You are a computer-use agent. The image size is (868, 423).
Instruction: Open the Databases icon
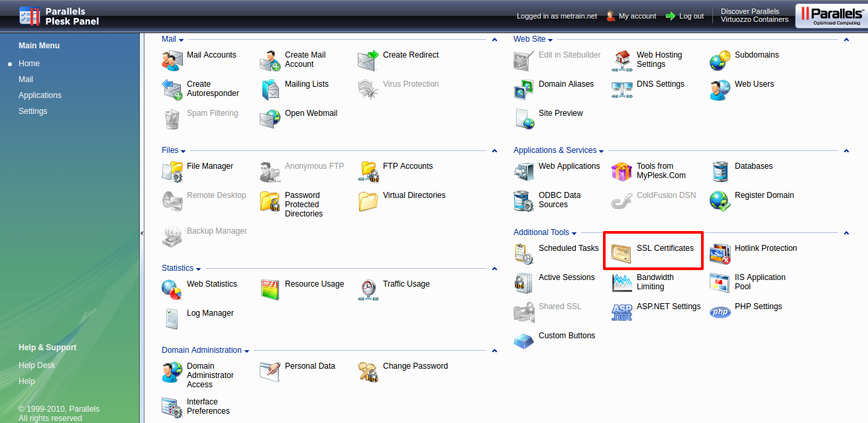720,171
